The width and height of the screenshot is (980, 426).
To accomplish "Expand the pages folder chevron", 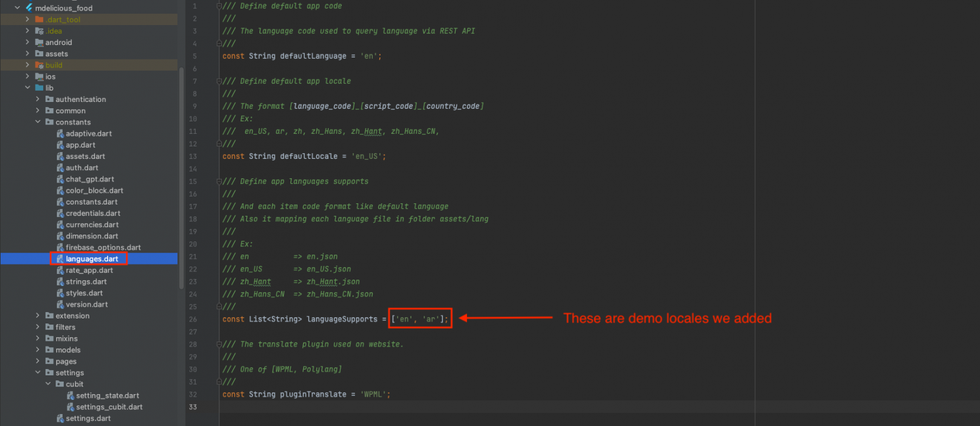I will 38,362.
